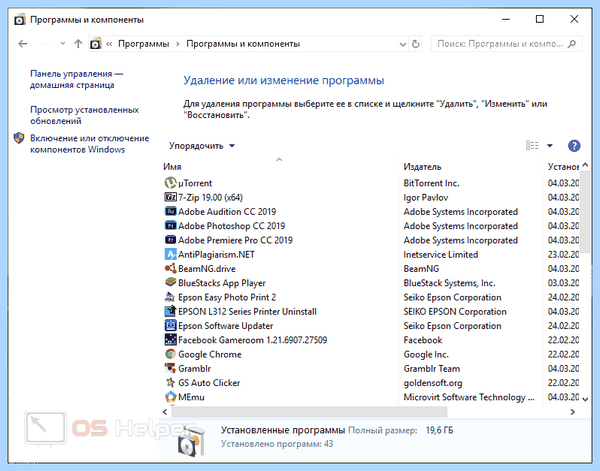600x471 pixels.
Task: Click the Adobe Premiere Pro icon
Action: coord(170,240)
